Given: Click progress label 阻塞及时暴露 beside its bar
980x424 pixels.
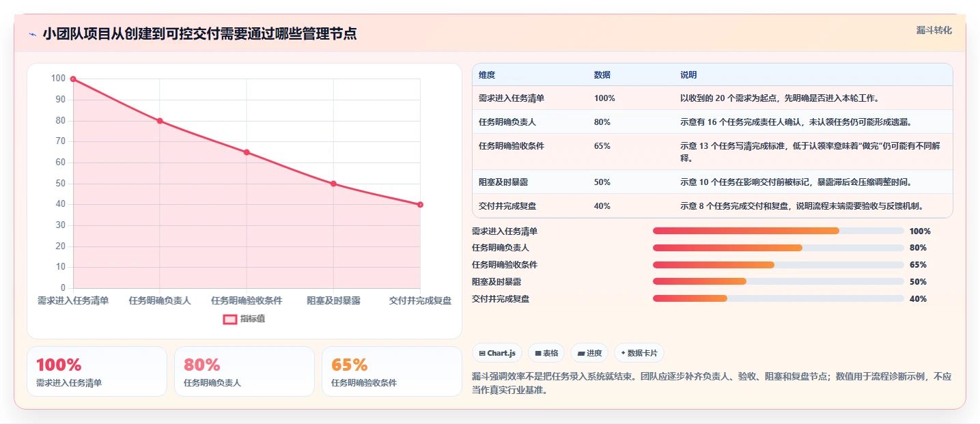Looking at the screenshot, I should (496, 281).
